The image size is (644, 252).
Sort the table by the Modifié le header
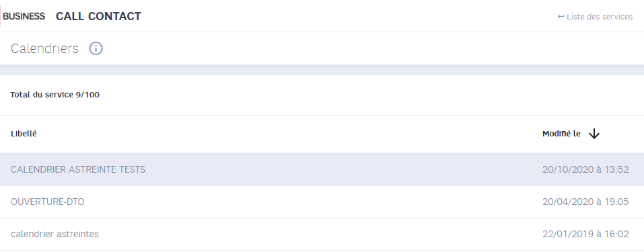[561, 134]
